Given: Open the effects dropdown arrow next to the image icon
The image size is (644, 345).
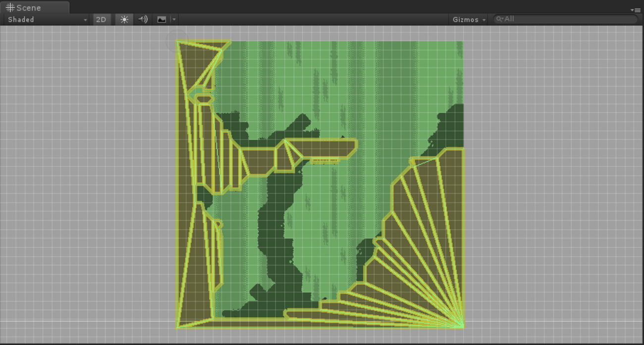Looking at the screenshot, I should 173,19.
